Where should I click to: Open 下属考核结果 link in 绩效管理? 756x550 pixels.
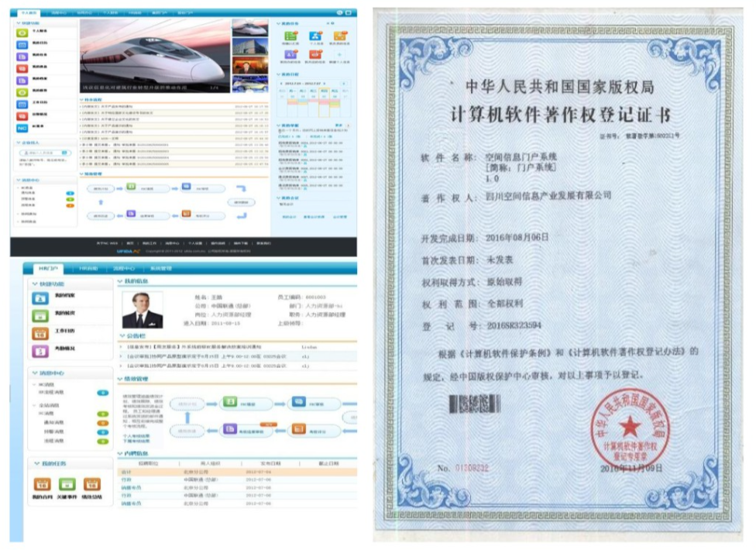click(x=136, y=441)
